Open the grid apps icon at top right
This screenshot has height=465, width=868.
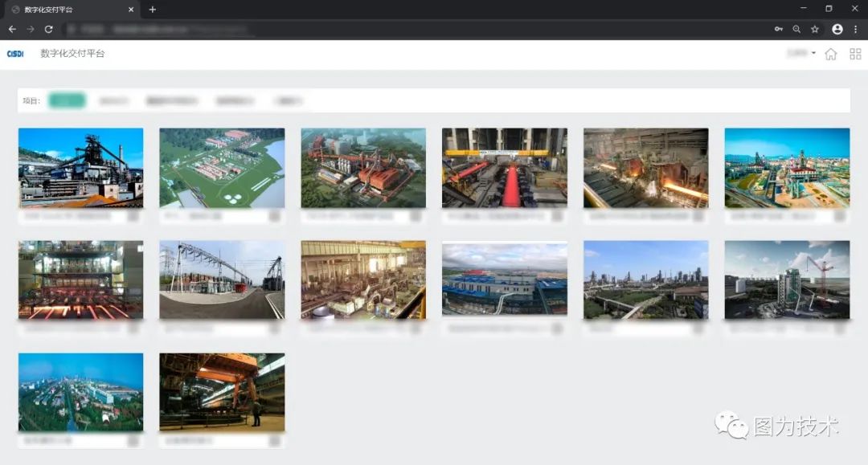pyautogui.click(x=855, y=54)
